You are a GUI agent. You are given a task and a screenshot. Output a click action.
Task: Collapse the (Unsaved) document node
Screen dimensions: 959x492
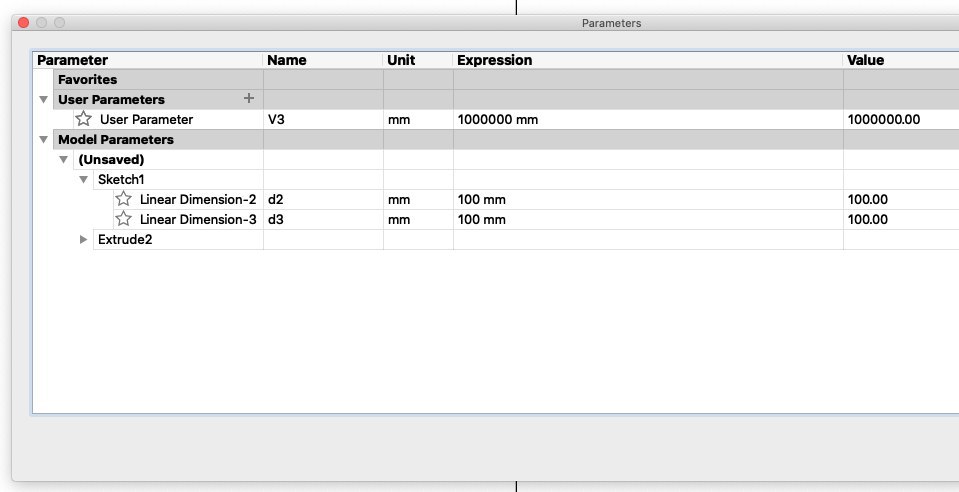pos(64,160)
